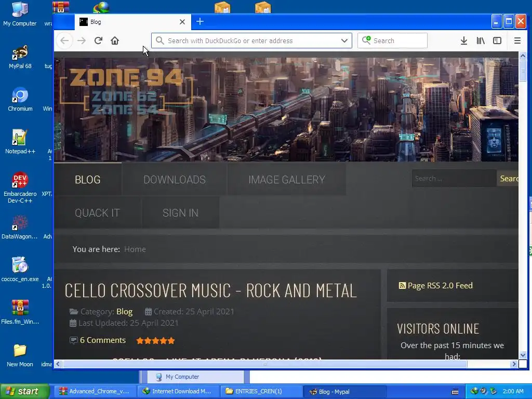Open DataWagon desktop shortcut

pos(20,227)
